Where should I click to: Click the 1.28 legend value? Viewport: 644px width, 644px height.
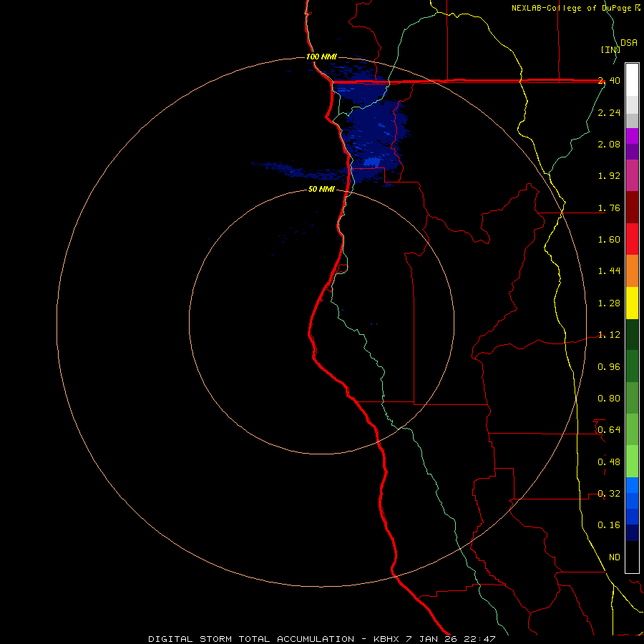click(609, 303)
